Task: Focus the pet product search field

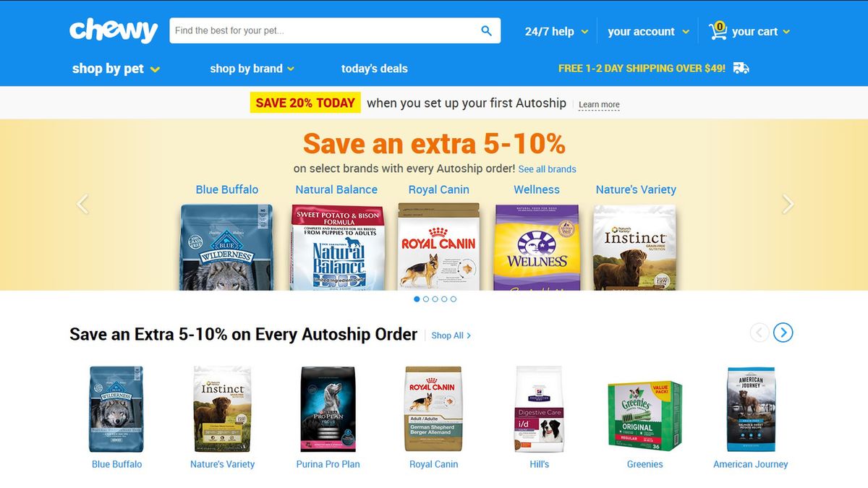Action: click(x=324, y=30)
